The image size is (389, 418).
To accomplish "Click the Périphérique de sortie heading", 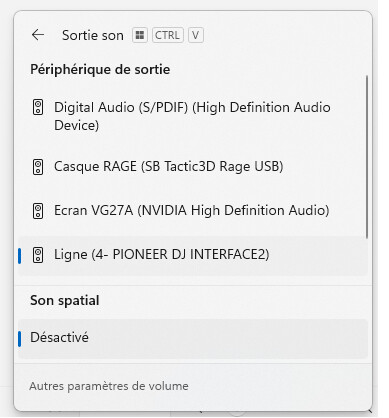I will 100,69.
